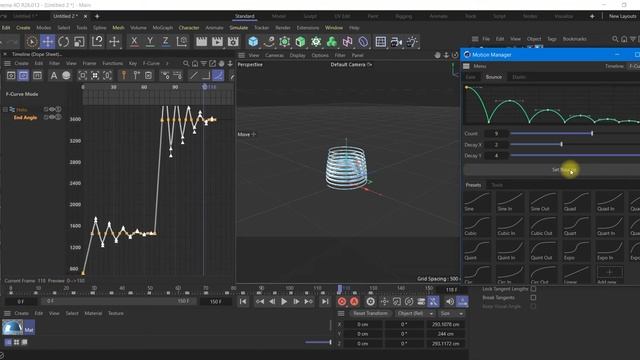Image resolution: width=640 pixels, height=360 pixels.
Task: Click New Layouts button
Action: pos(622,16)
